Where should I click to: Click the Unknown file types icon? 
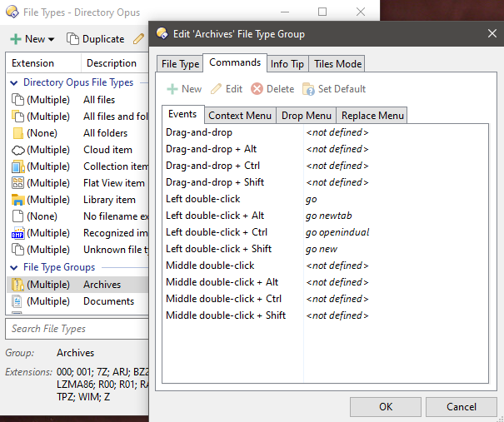17,250
